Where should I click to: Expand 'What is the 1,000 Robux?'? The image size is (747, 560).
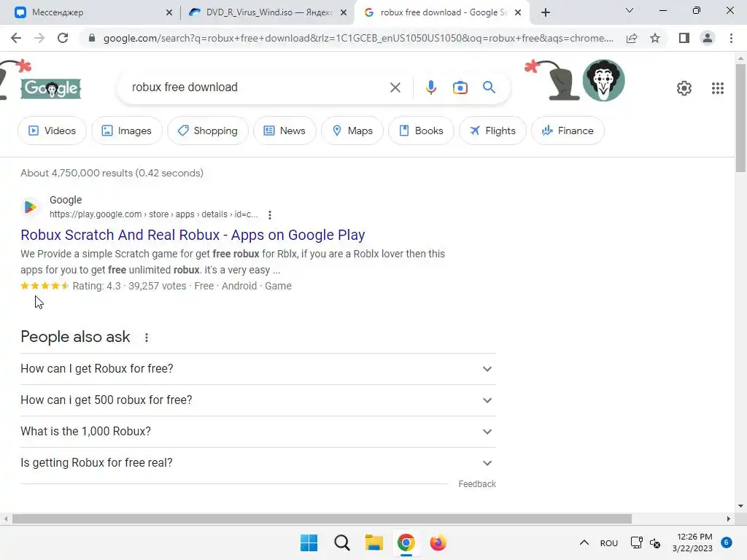[x=258, y=432]
